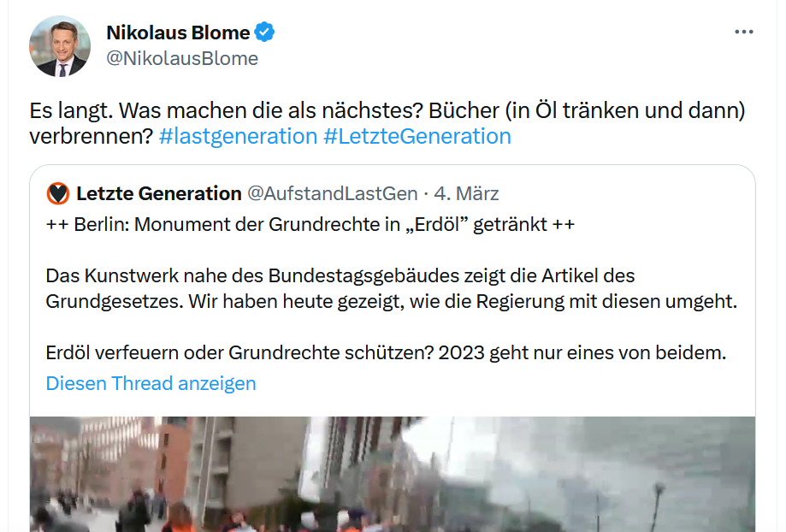Open the Nikolaus Blome display name link
The width and height of the screenshot is (786, 532).
coord(178,33)
